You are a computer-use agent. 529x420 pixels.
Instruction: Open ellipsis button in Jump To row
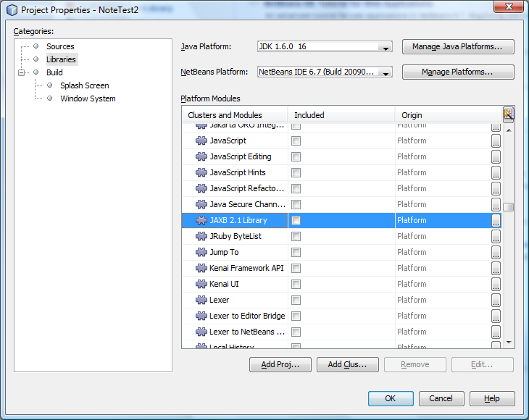[x=496, y=252]
